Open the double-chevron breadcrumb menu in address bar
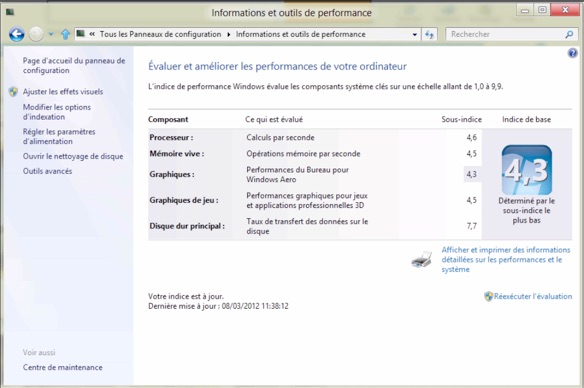 [x=92, y=34]
